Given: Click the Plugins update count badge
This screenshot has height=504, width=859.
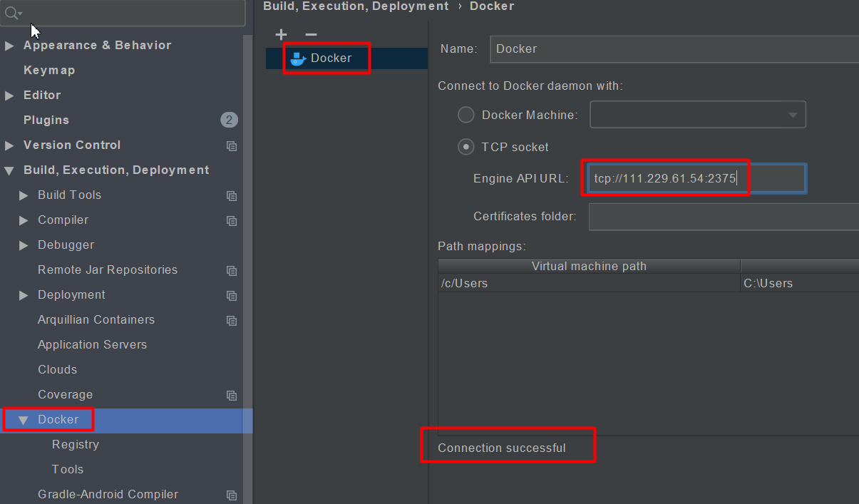Looking at the screenshot, I should [x=229, y=120].
